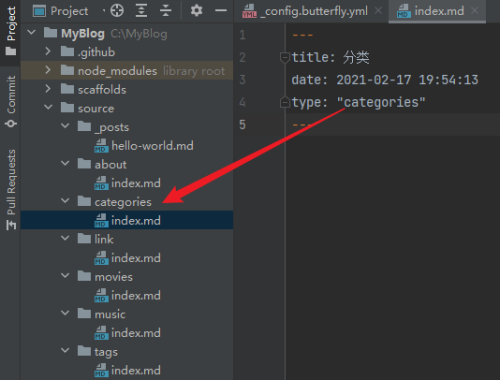Click line 5 in the editor gutter
Image resolution: width=500 pixels, height=380 pixels.
click(x=242, y=125)
